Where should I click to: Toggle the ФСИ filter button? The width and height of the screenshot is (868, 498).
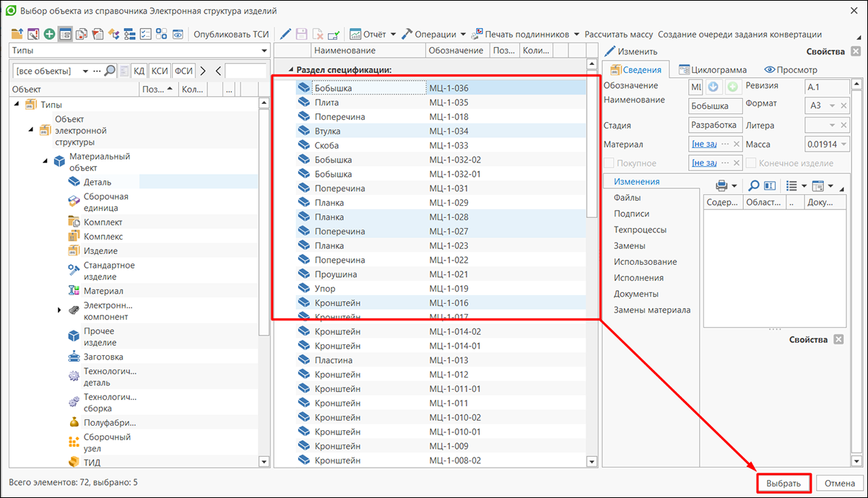click(183, 71)
